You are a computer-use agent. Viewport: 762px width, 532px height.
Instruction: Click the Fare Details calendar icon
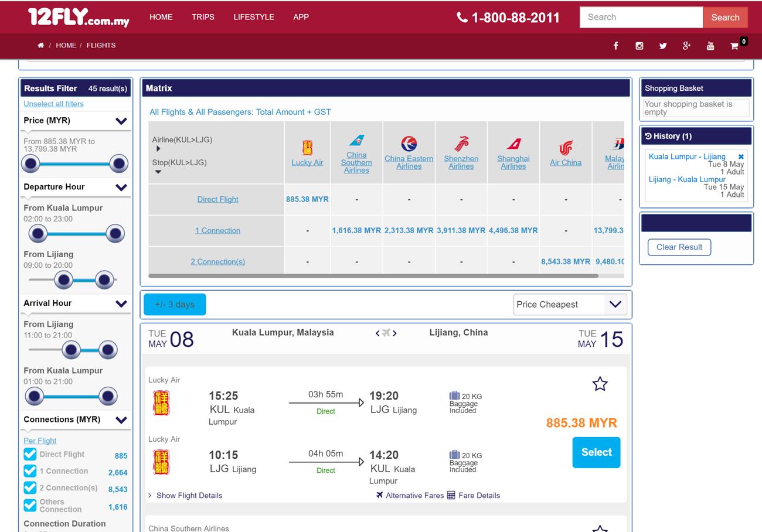pos(451,495)
